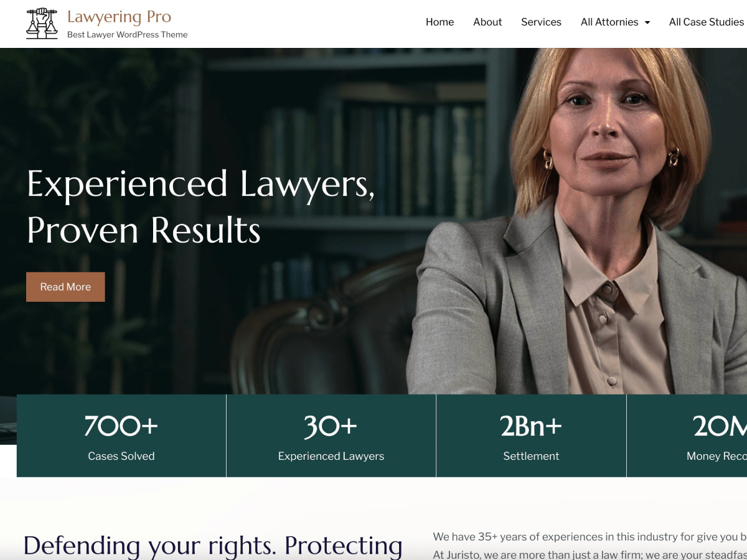
Task: Click the Cases Solved label text
Action: (x=121, y=456)
